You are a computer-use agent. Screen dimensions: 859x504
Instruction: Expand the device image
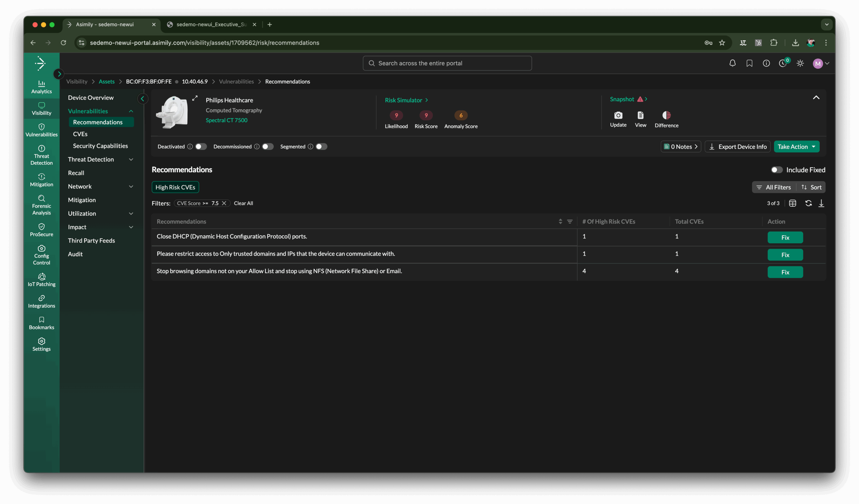click(x=195, y=98)
